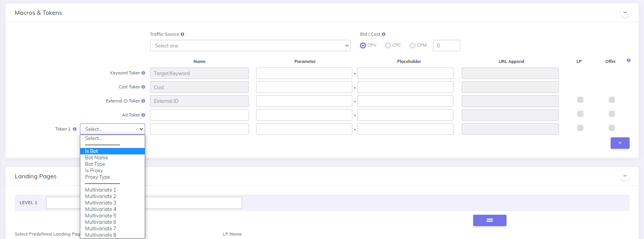Select the CPM radio button
Viewport: 644px width, 239px height.
click(412, 46)
